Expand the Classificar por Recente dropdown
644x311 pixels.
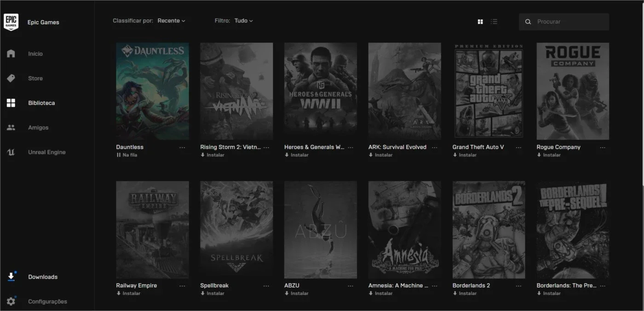tap(171, 21)
